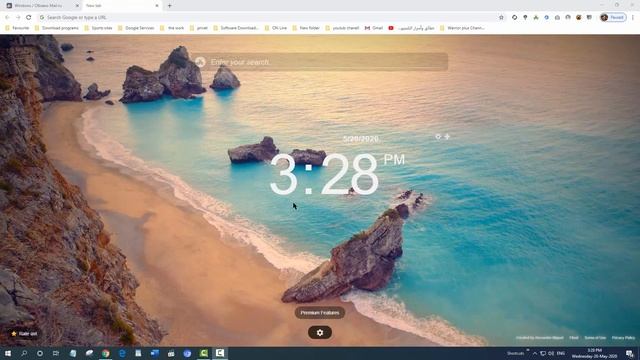
Task: Go forward with the browser forward arrow
Action: coord(18,18)
